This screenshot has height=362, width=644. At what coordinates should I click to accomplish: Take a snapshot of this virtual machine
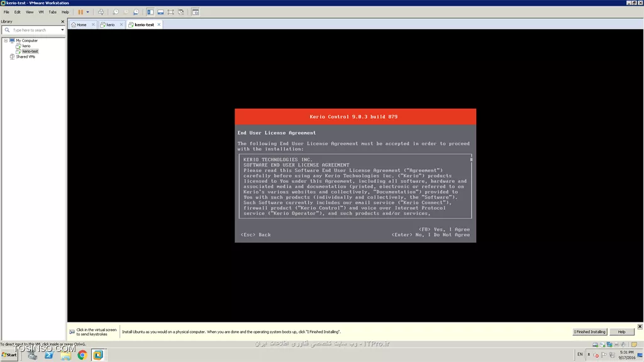(116, 12)
